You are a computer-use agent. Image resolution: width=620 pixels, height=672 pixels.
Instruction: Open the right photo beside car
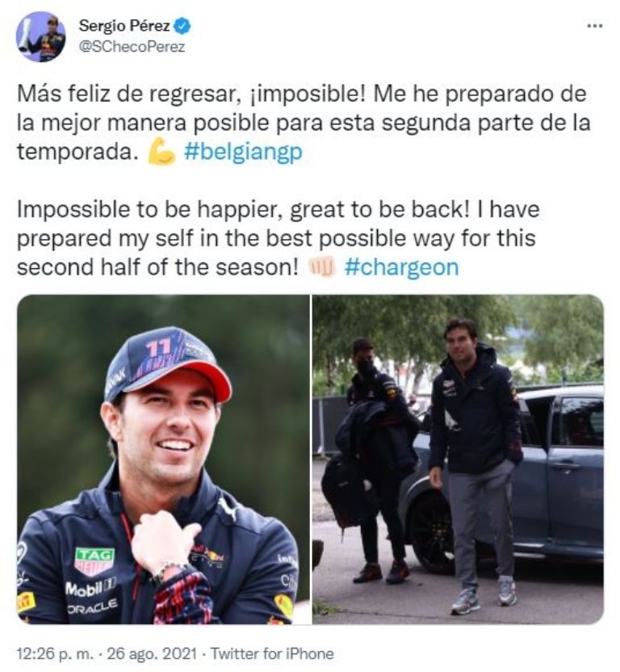point(458,459)
